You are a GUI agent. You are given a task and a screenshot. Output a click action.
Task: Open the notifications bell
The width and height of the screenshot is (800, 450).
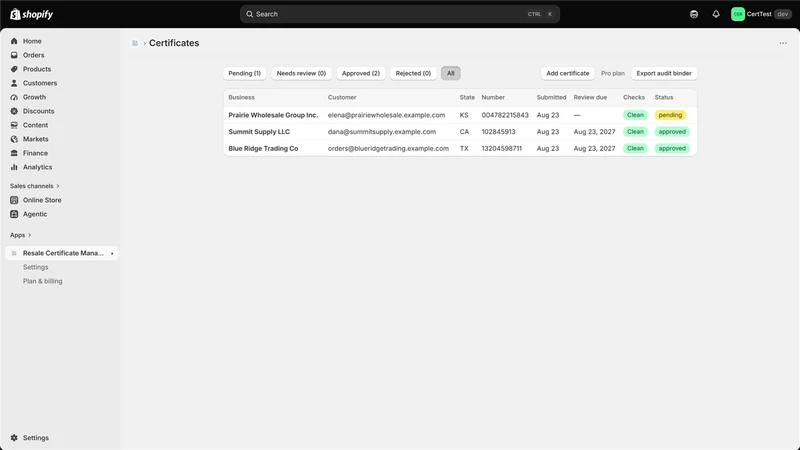[x=716, y=14]
